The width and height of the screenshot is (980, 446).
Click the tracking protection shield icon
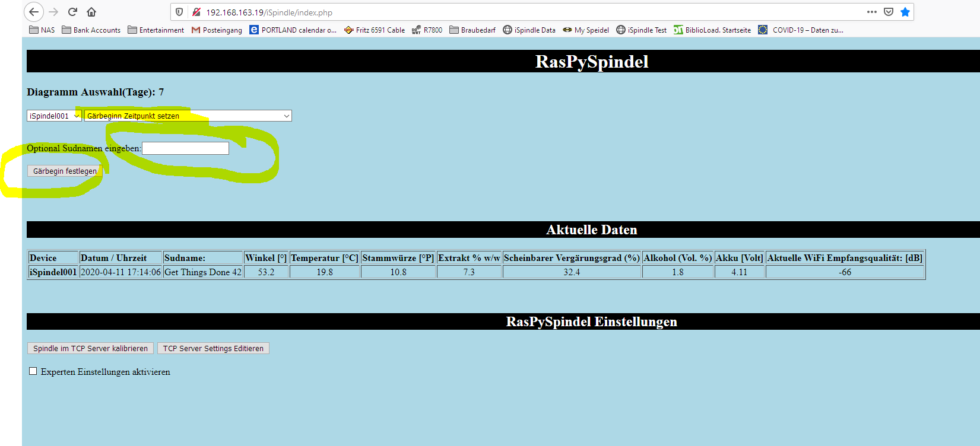[x=179, y=12]
